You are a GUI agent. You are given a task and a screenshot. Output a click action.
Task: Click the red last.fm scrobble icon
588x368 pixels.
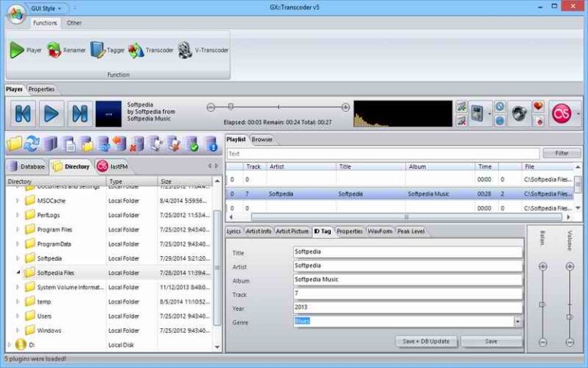563,113
